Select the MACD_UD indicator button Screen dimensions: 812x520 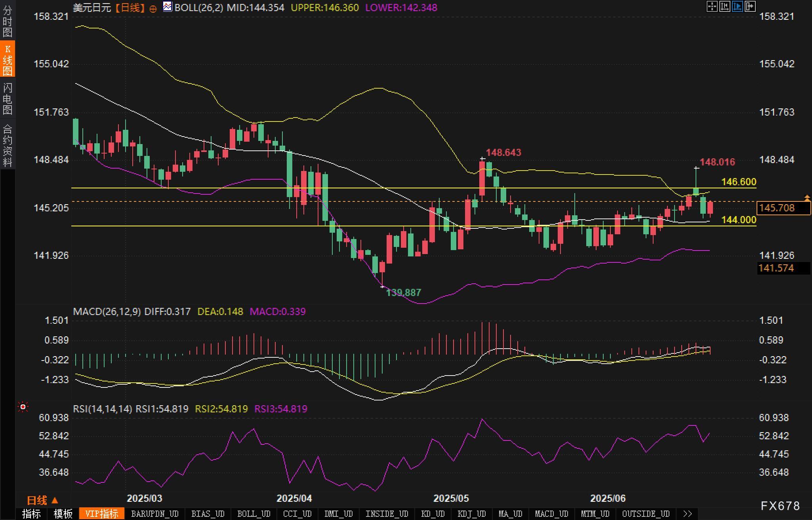coord(551,514)
